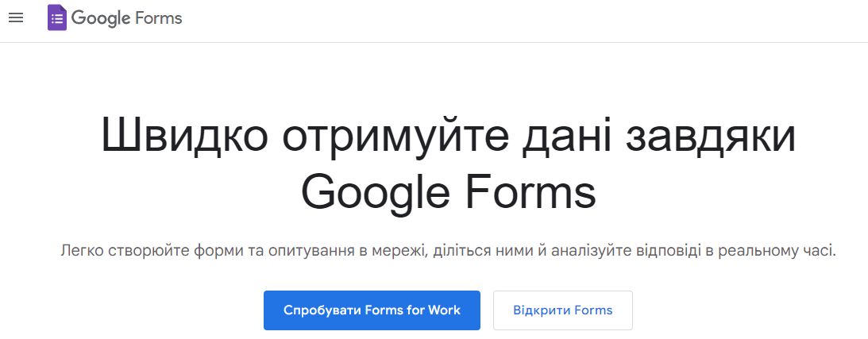This screenshot has width=868, height=339.
Task: Click the word 'Швидко' in the headline
Action: [x=185, y=136]
